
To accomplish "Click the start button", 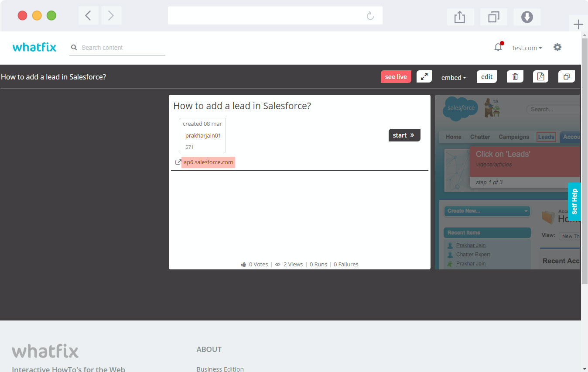I will 404,135.
